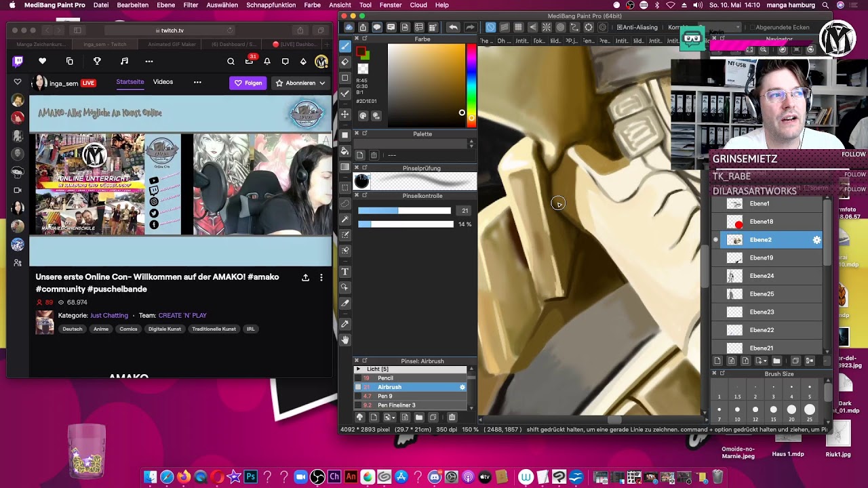Open the Farbe menu in menu bar

(x=313, y=5)
